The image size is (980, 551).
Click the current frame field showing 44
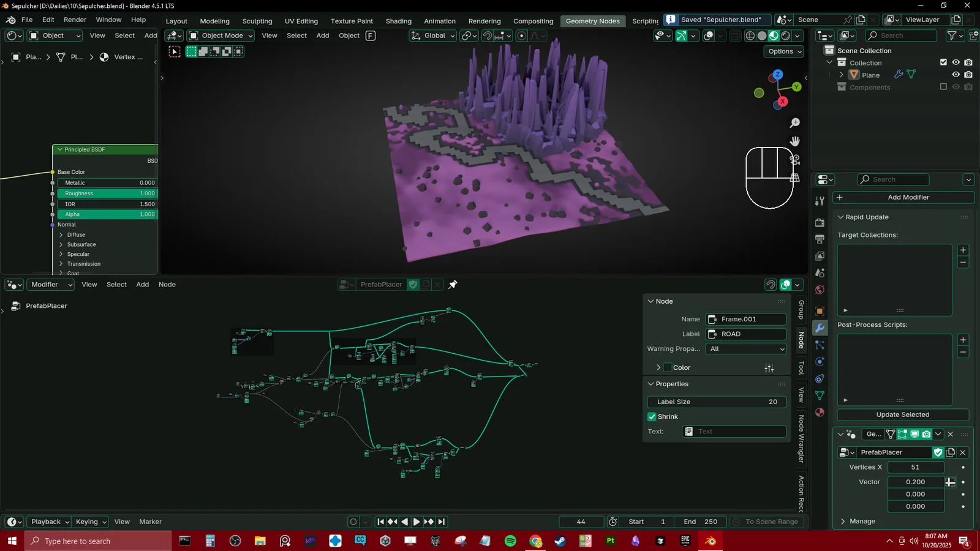pyautogui.click(x=581, y=522)
